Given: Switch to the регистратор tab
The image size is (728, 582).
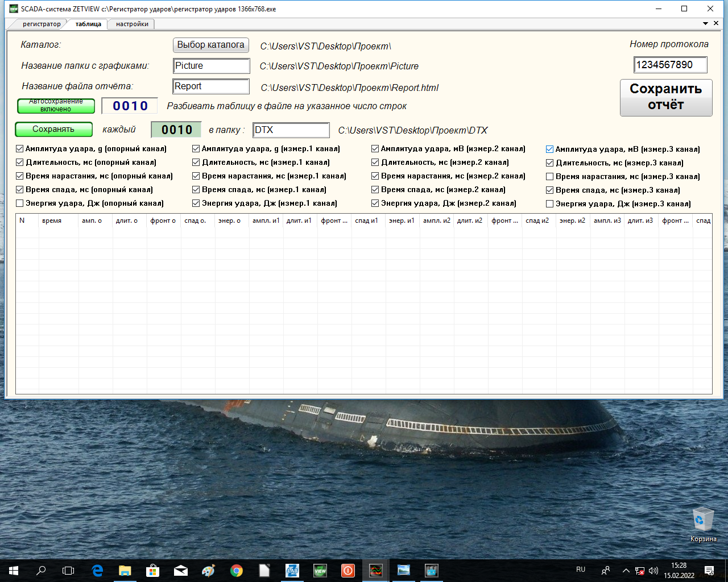Looking at the screenshot, I should tap(41, 24).
